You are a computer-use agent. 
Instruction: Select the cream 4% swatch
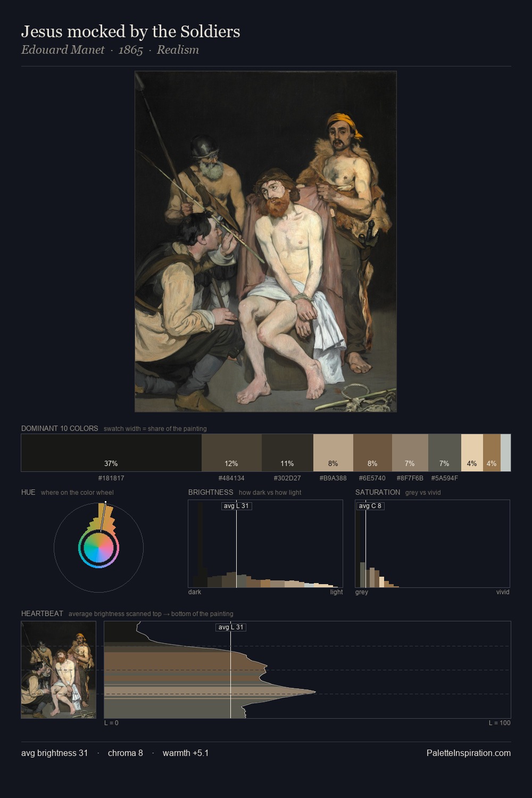pyautogui.click(x=472, y=453)
